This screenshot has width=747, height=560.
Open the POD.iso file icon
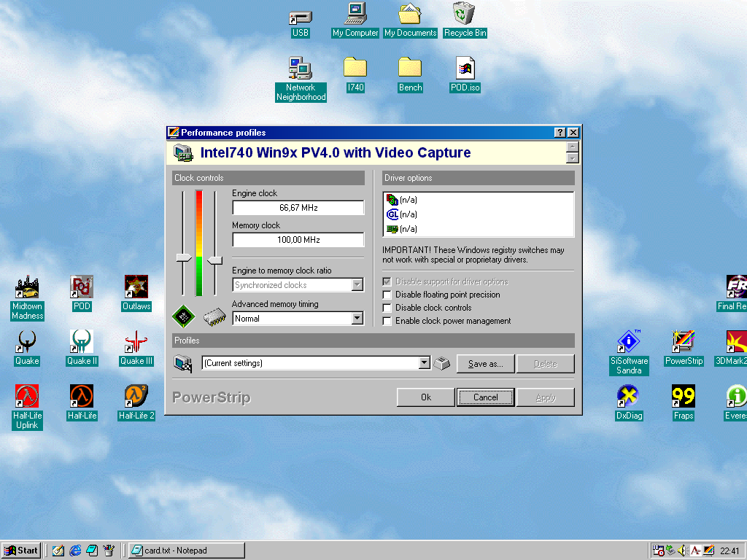(x=465, y=69)
